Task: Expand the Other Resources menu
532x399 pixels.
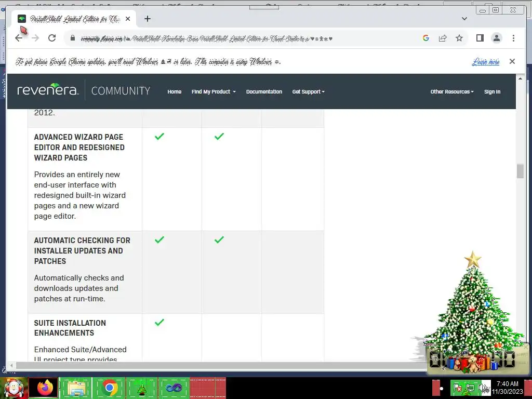Action: click(452, 91)
